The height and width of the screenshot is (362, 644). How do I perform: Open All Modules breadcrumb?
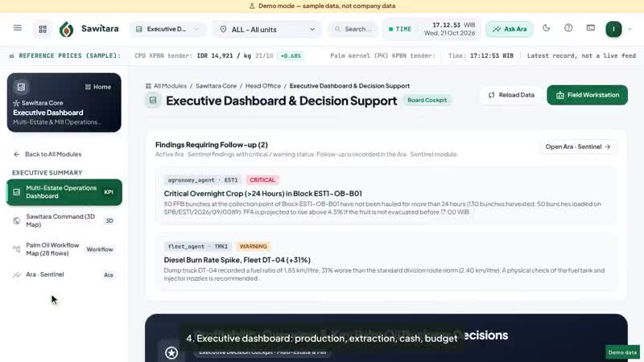click(167, 86)
